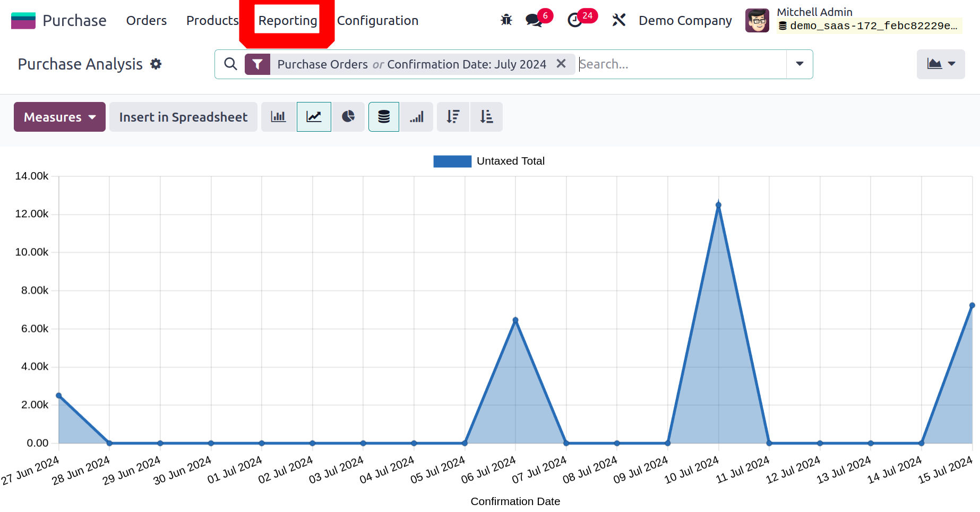Open the activities clock icon
This screenshot has height=512, width=980.
tap(575, 20)
